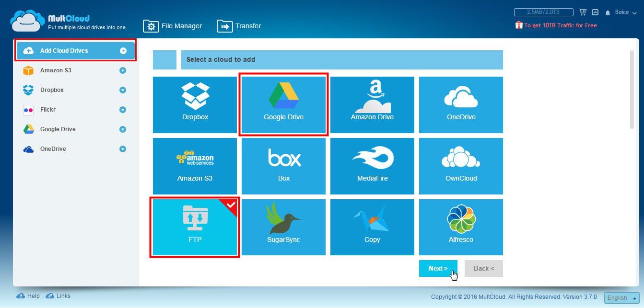Select the OwnCloud tile
The width and height of the screenshot is (644, 308).
(x=460, y=166)
